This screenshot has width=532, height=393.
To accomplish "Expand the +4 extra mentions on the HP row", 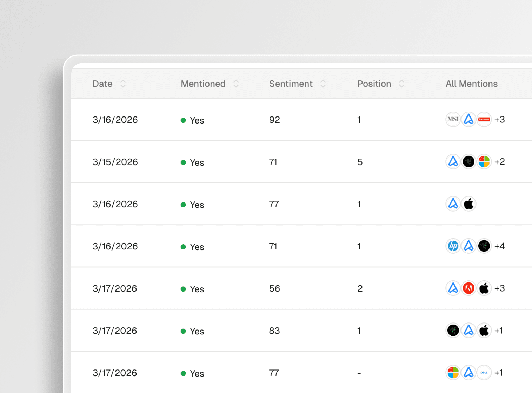I will tap(500, 246).
